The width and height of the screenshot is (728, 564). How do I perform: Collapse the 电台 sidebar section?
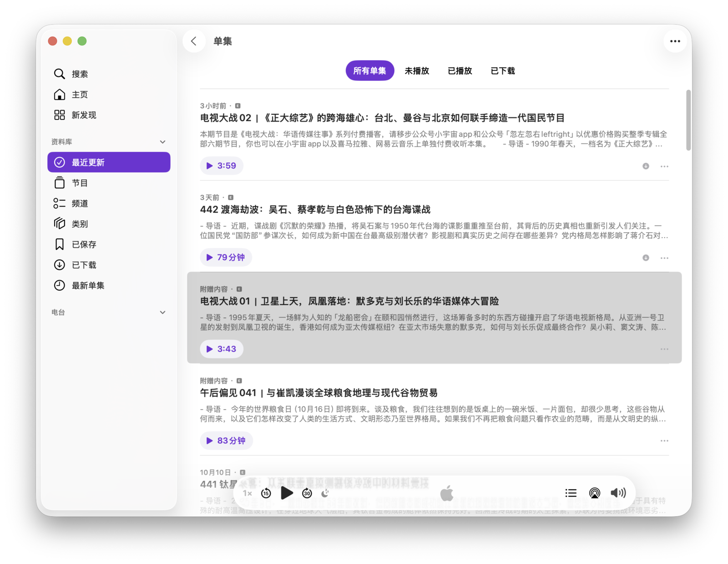tap(162, 312)
